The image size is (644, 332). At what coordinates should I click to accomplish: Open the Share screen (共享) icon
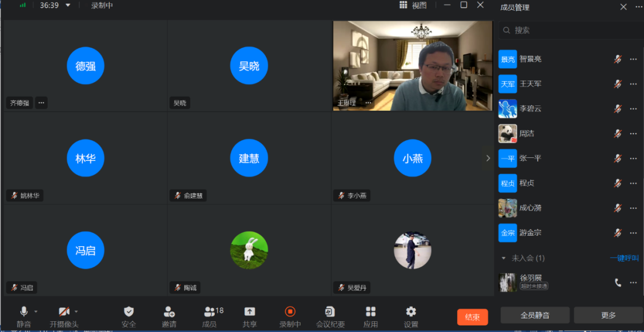(250, 312)
